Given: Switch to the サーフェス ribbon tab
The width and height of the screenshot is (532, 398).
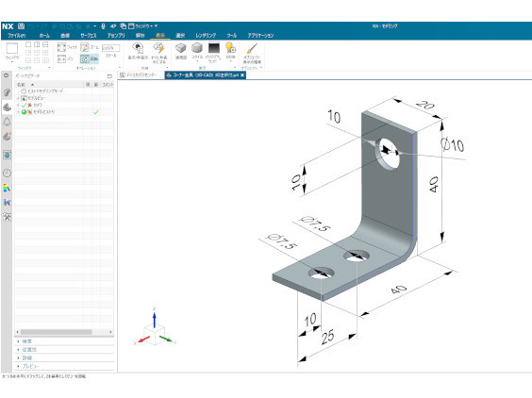Looking at the screenshot, I should pos(89,35).
